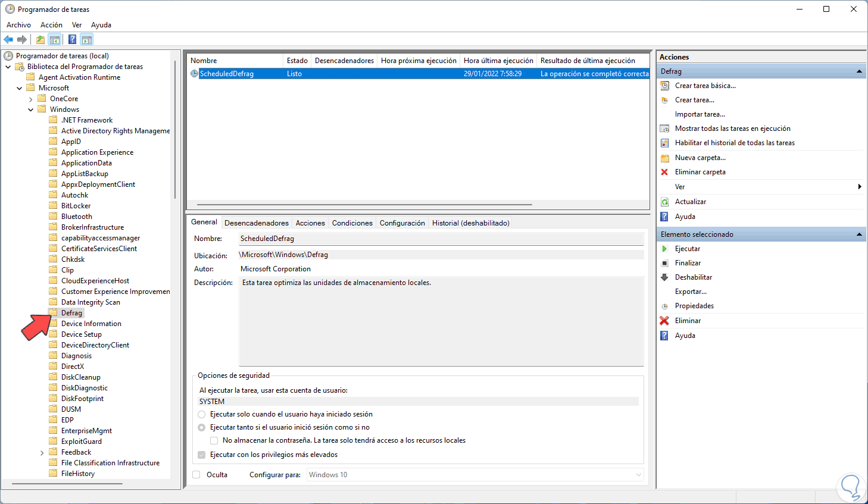The image size is (868, 504).
Task: Click the Nombre field showing ScheduledDefrag
Action: (x=441, y=239)
